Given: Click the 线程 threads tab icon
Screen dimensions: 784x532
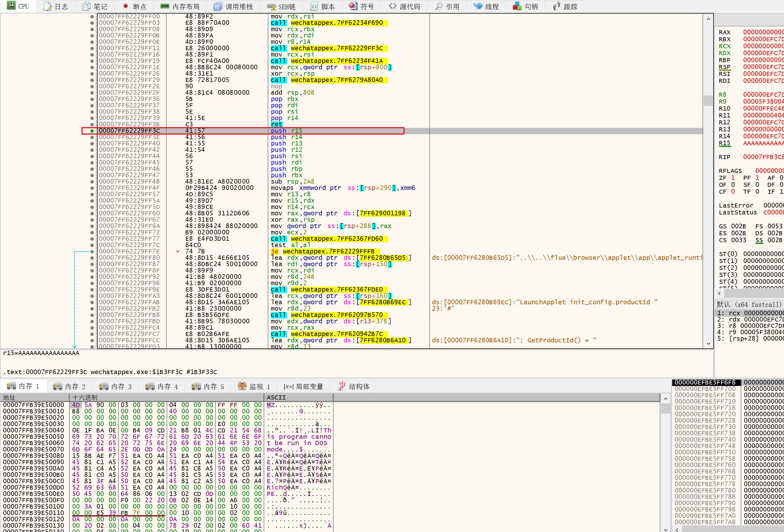Looking at the screenshot, I should pos(478,6).
